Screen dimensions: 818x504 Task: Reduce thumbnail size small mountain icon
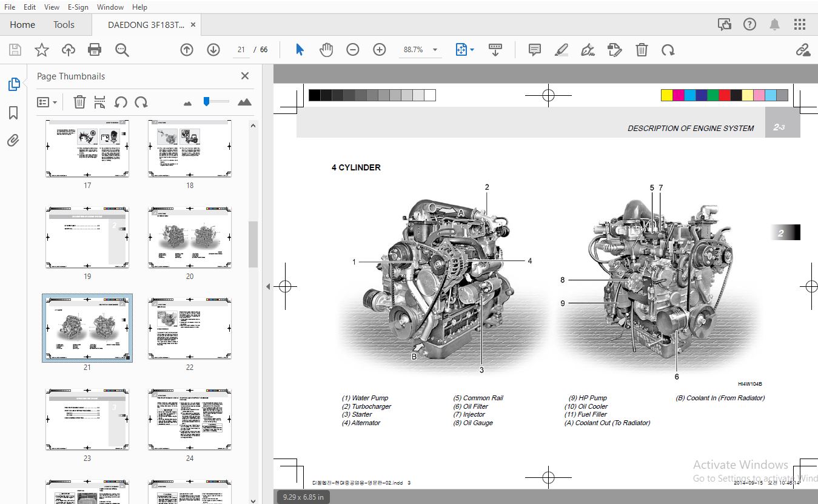tap(187, 103)
